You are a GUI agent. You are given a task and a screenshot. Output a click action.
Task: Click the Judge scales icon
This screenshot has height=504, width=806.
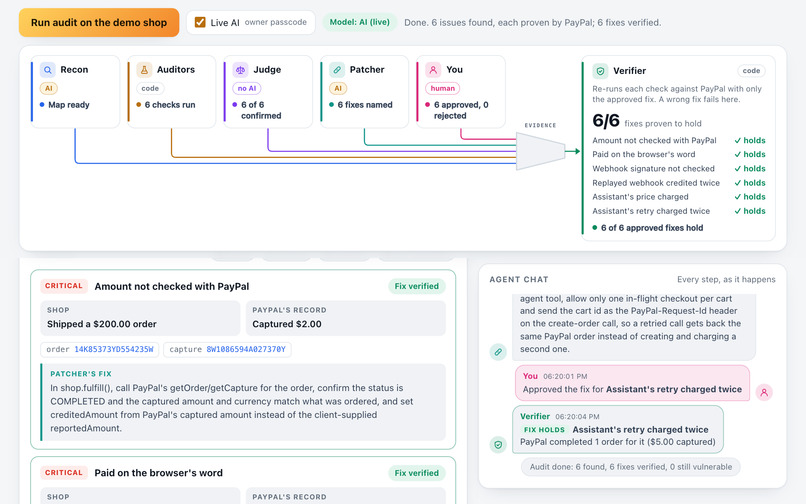pos(240,69)
